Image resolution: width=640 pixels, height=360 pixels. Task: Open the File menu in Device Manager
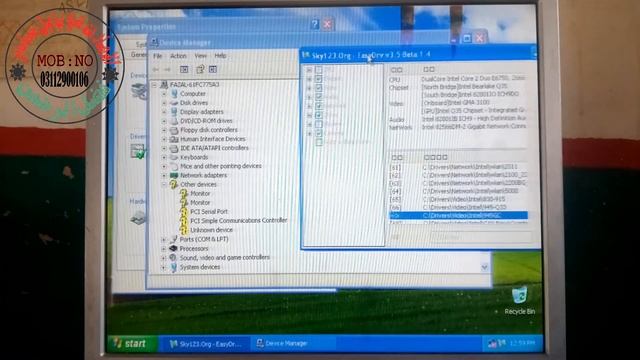pyautogui.click(x=158, y=56)
